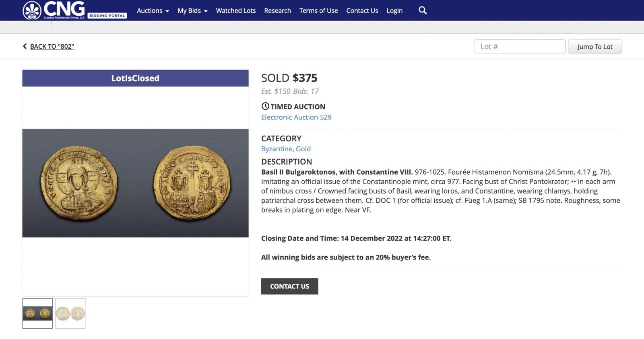Open the search magnifier icon
644x340 pixels.
(422, 10)
